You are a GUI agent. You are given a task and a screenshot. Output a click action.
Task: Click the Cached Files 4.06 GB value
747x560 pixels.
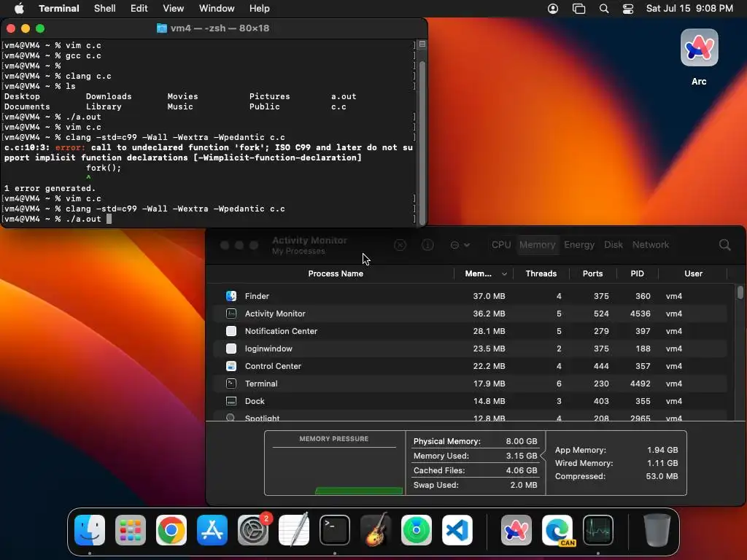coord(521,470)
